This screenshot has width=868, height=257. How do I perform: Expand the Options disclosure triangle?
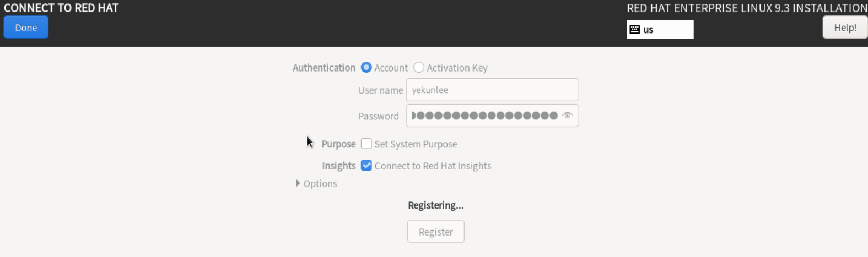point(298,183)
